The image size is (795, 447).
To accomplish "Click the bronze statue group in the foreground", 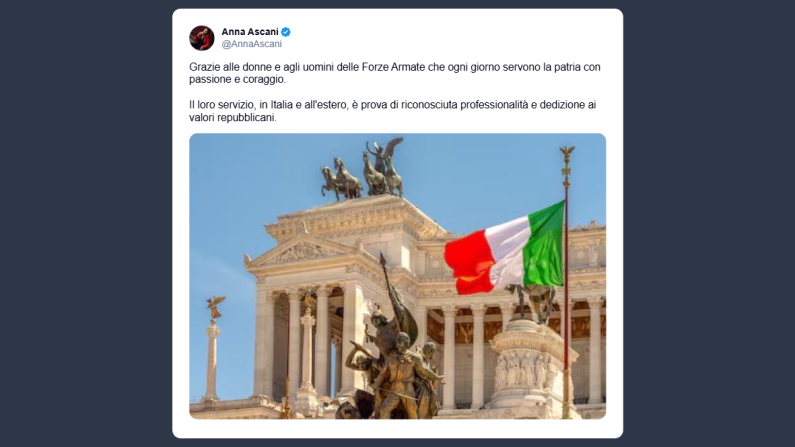I will 393,365.
